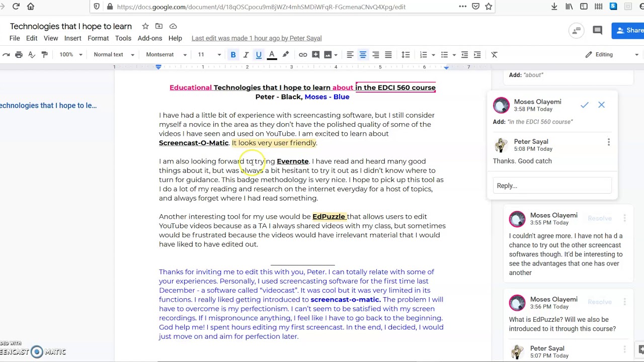Activate the paint format tool
Screen dimensions: 644x362
(x=45, y=54)
